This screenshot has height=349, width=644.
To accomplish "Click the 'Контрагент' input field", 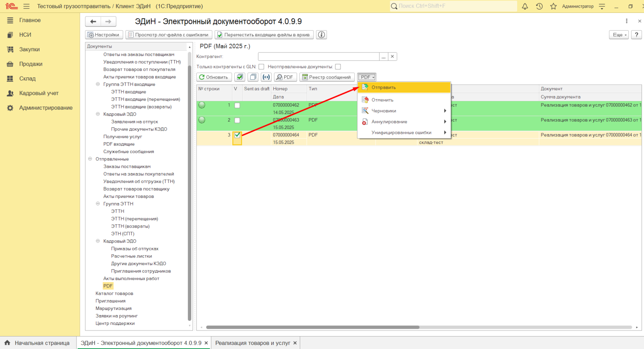I will 318,56.
